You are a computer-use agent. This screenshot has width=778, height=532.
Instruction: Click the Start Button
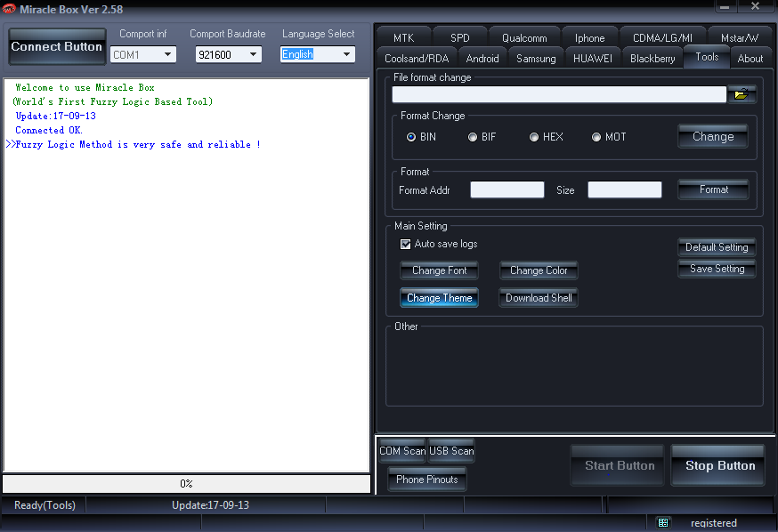coord(618,465)
